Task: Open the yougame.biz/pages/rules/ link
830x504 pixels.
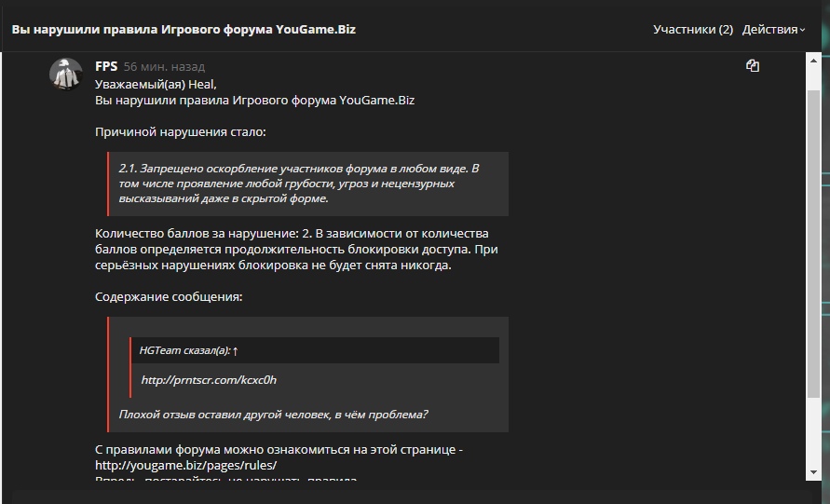Action: (x=185, y=466)
